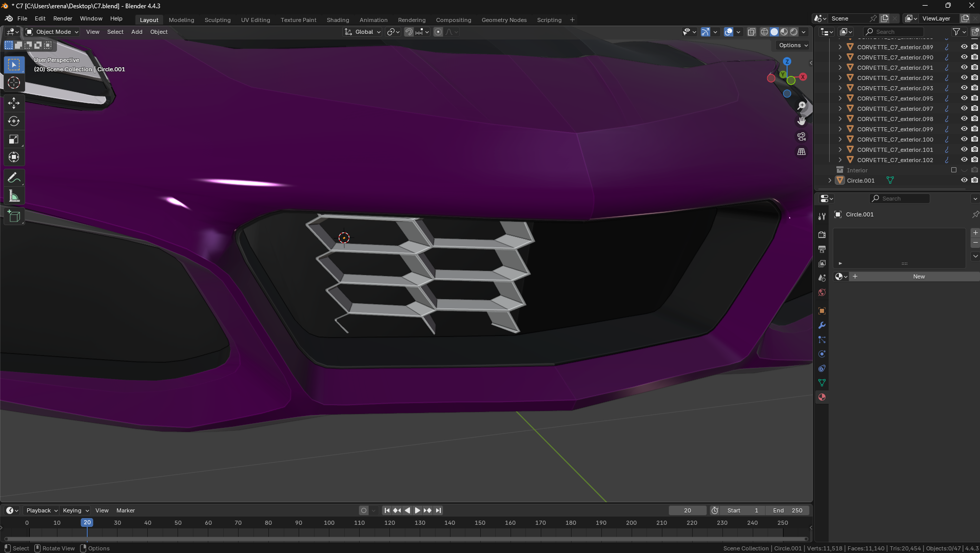Expand CORVETTE_C7_exterior.090 in outliner
Viewport: 980px width, 553px height.
[840, 57]
